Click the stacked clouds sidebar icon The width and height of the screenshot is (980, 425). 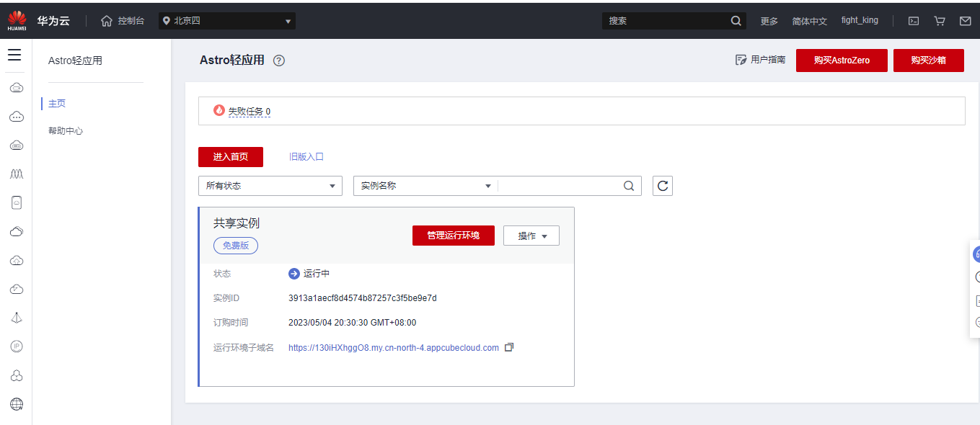point(17,231)
